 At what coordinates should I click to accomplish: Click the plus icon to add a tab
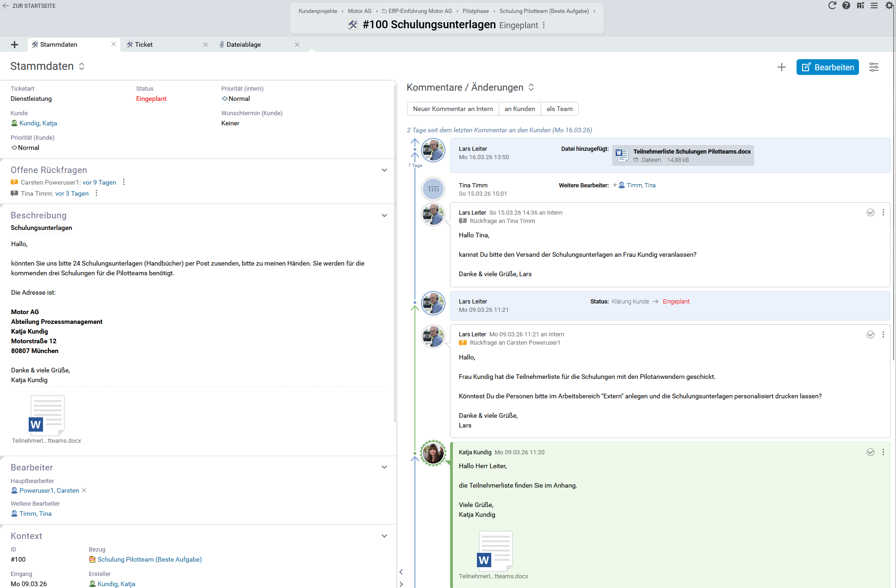pyautogui.click(x=14, y=44)
